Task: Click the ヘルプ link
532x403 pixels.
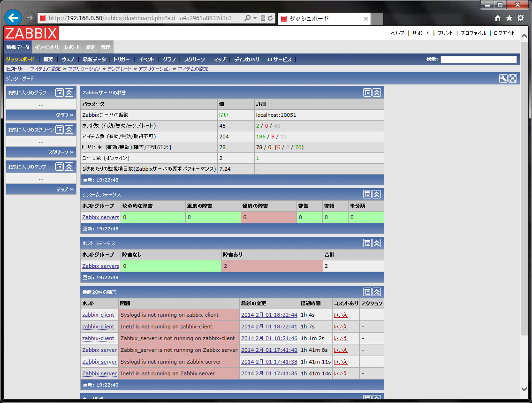Action: pos(398,33)
